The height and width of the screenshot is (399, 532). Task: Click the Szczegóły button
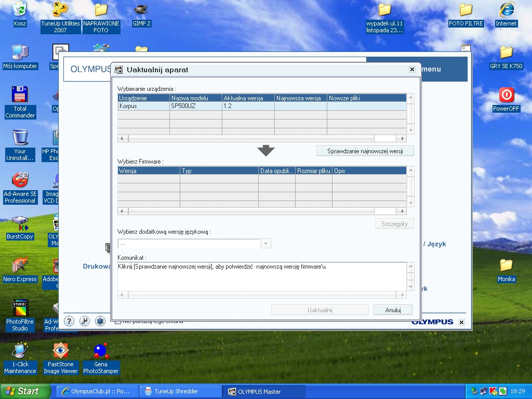point(394,223)
